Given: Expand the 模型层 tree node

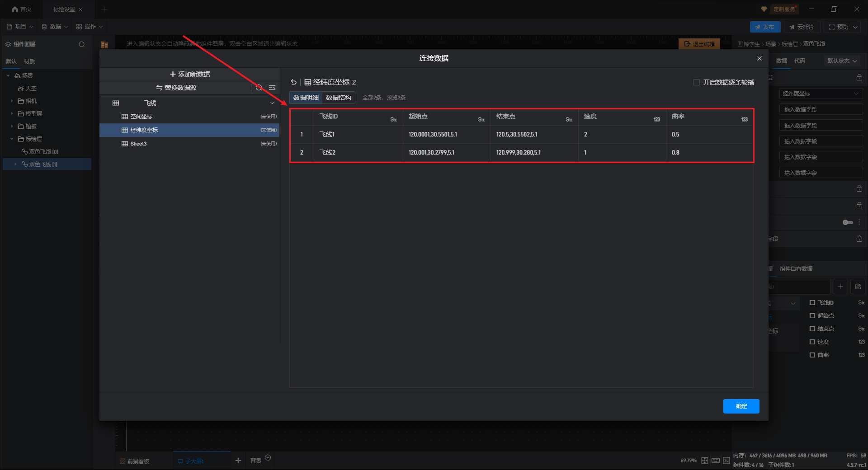Looking at the screenshot, I should click(x=12, y=114).
